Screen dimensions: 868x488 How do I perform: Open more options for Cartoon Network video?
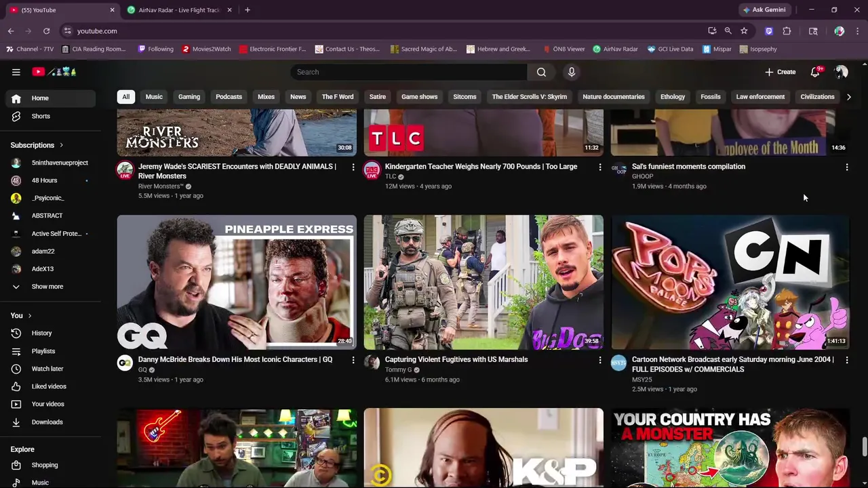coord(846,360)
